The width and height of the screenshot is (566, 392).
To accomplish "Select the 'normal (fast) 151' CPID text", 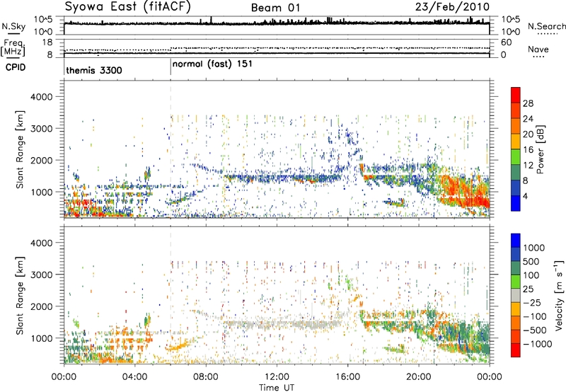I will pos(212,64).
